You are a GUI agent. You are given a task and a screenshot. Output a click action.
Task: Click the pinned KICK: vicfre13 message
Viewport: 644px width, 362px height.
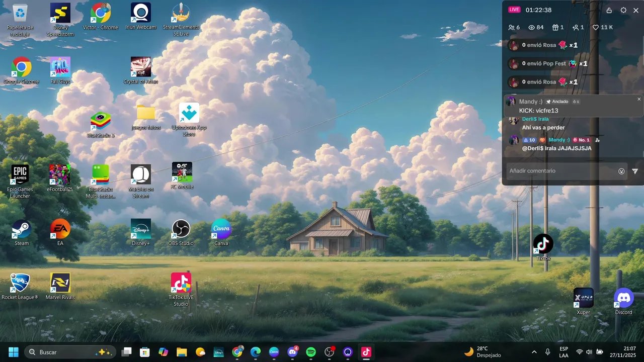[x=538, y=111]
